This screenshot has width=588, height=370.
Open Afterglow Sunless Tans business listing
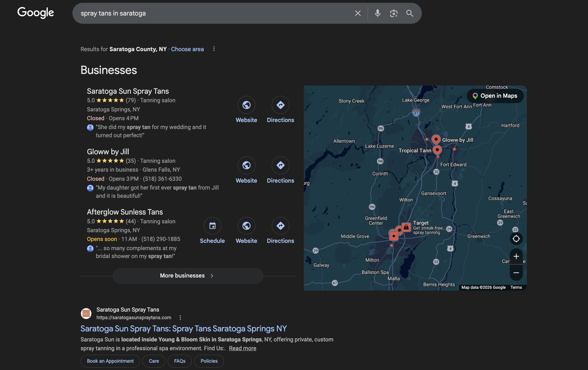(125, 212)
